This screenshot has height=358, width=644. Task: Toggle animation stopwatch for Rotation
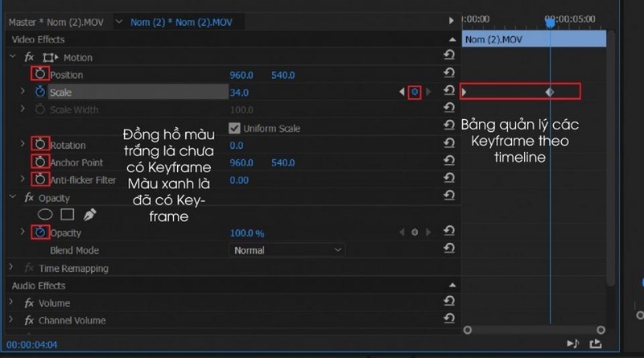(x=39, y=144)
